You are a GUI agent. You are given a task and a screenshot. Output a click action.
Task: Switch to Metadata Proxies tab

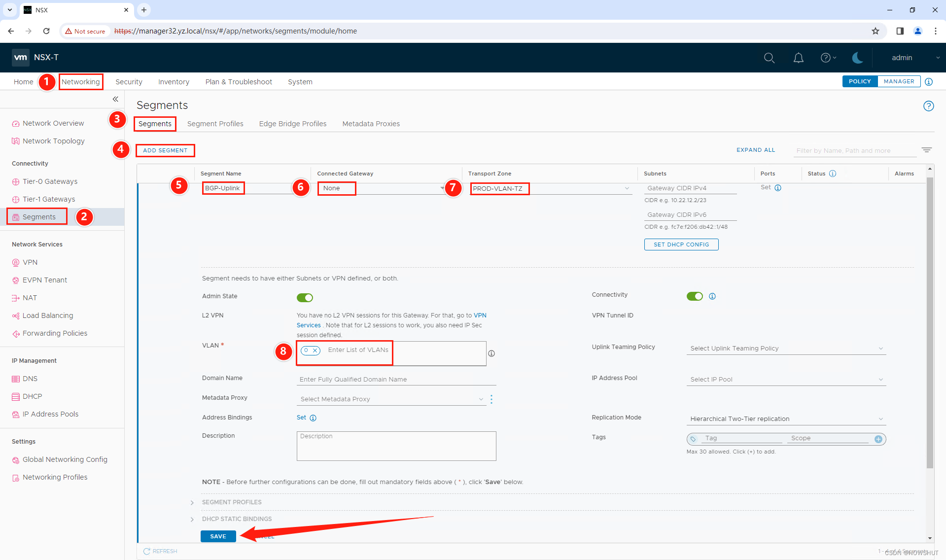pos(371,124)
